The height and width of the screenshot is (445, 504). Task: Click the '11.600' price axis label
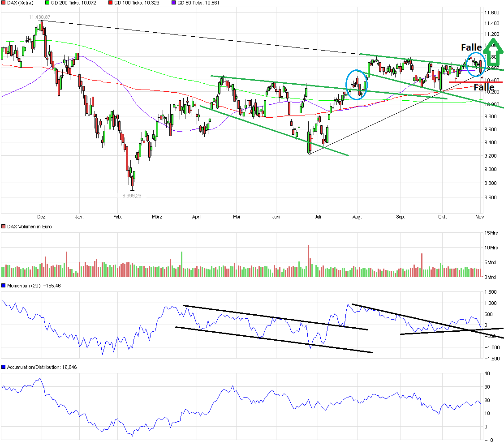click(x=492, y=13)
